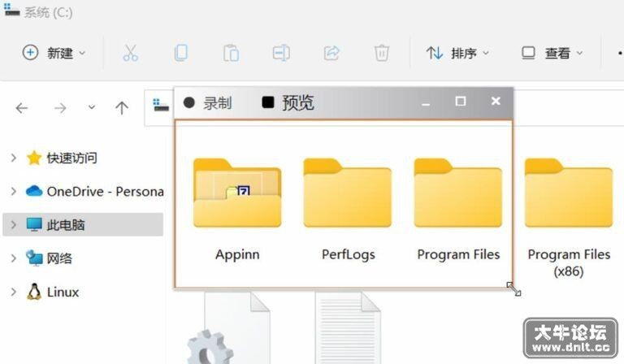Open the 查看 (View) dropdown
Screen dimensions: 624x364
coord(552,53)
